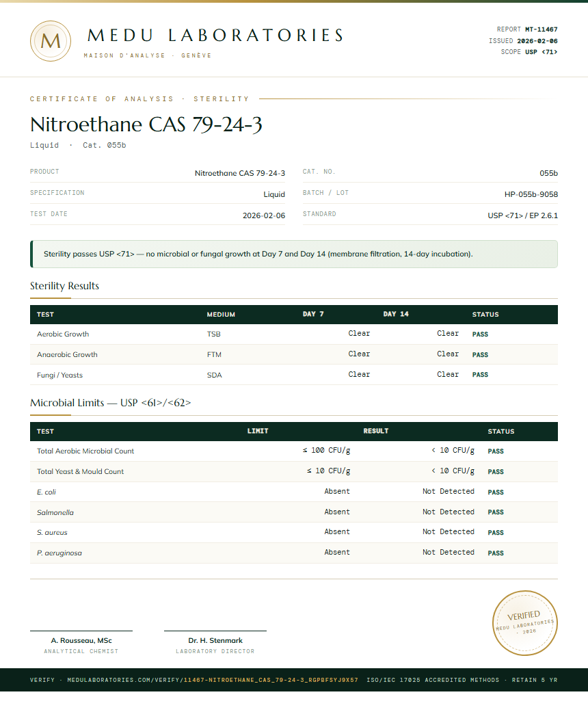Click signature name Dr. H. Stenmark
Image resolution: width=588 pixels, height=712 pixels.
[x=215, y=641]
